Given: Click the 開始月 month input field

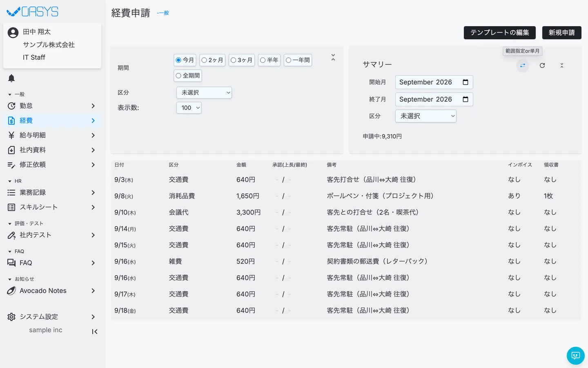Looking at the screenshot, I should click(x=434, y=82).
